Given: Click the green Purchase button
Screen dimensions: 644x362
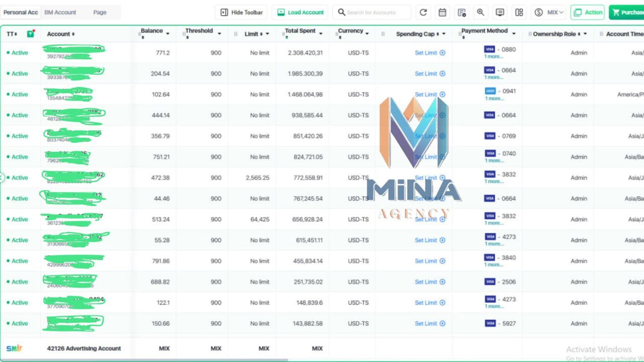Looking at the screenshot, I should (x=626, y=13).
